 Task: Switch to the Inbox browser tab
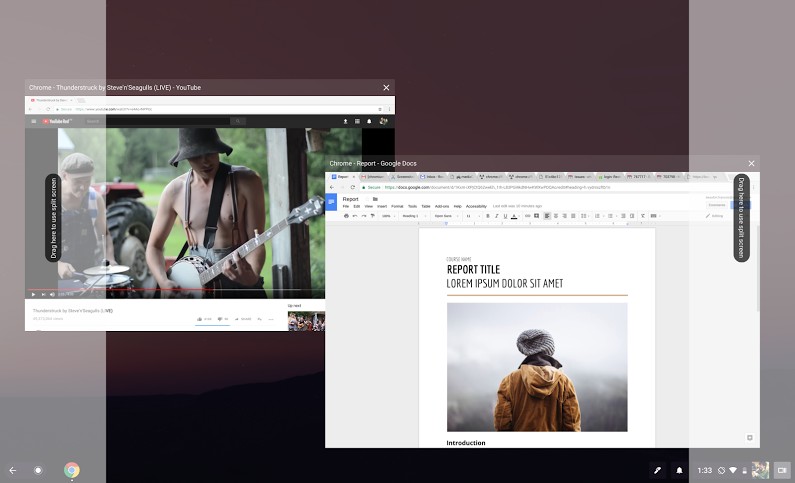[433, 176]
